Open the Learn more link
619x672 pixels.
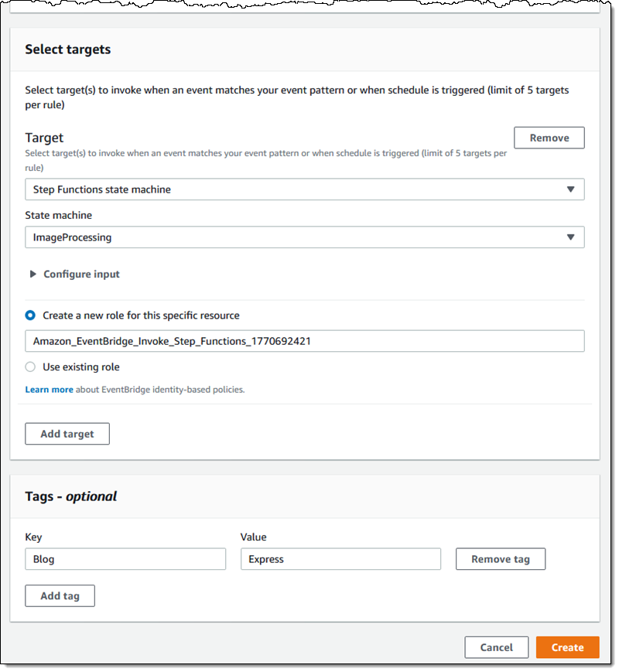[49, 390]
